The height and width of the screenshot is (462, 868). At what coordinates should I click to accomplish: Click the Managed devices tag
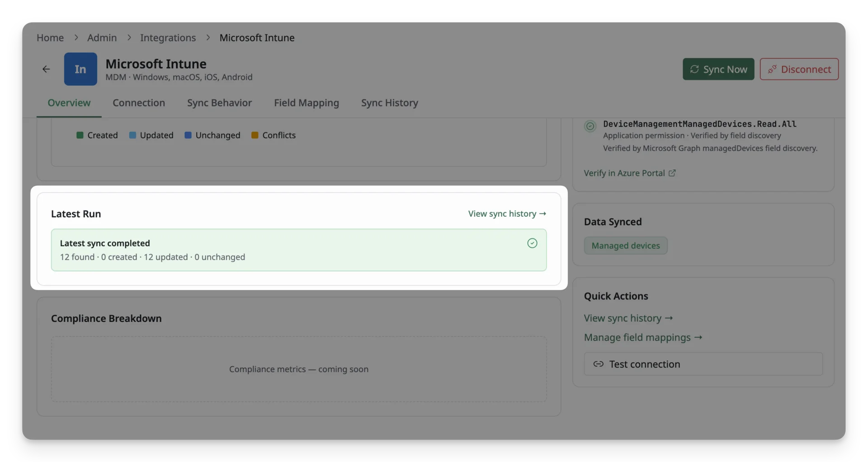point(626,246)
